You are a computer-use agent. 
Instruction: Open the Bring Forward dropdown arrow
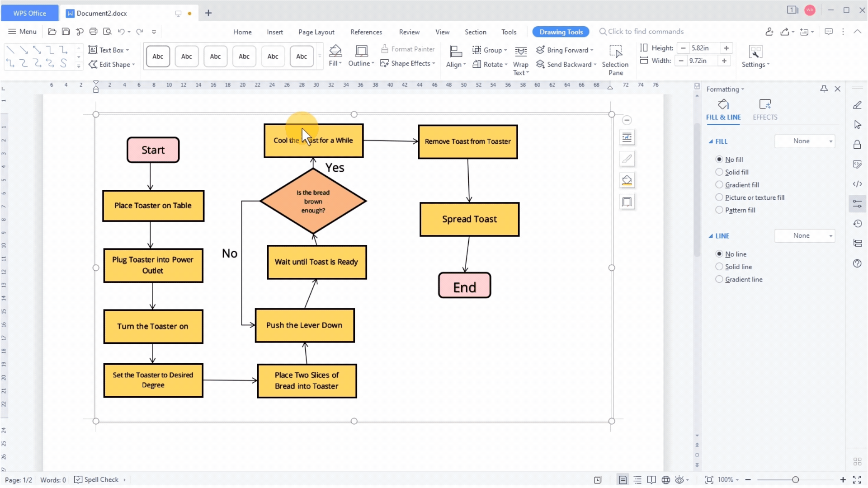pos(592,50)
